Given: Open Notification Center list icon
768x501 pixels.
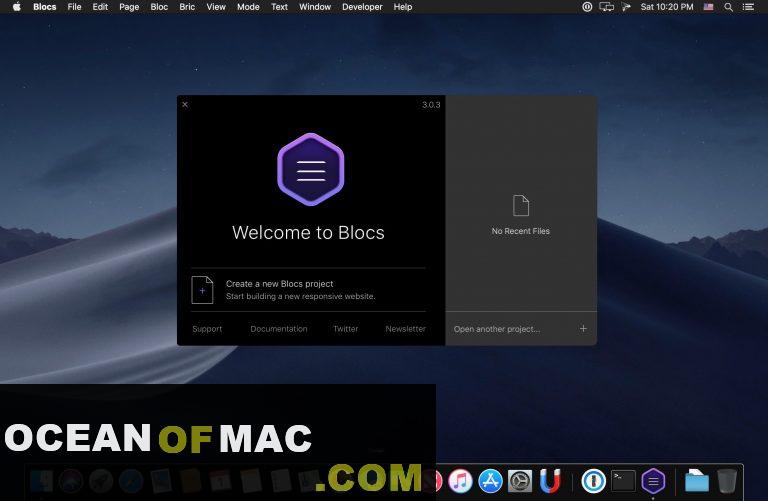Looking at the screenshot, I should click(748, 7).
